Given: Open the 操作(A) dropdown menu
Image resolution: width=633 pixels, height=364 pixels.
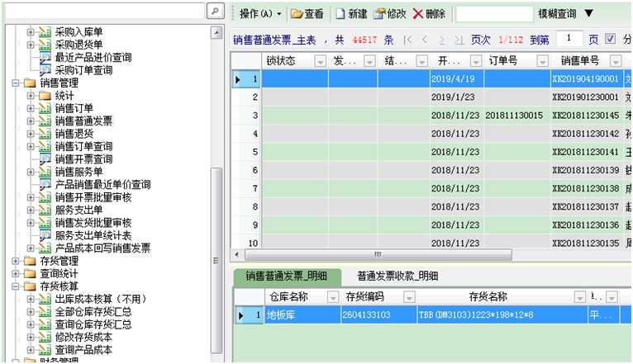Looking at the screenshot, I should click(x=260, y=14).
